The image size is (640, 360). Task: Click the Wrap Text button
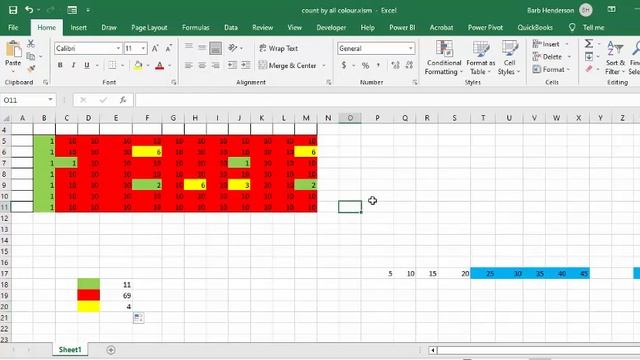pyautogui.click(x=279, y=48)
